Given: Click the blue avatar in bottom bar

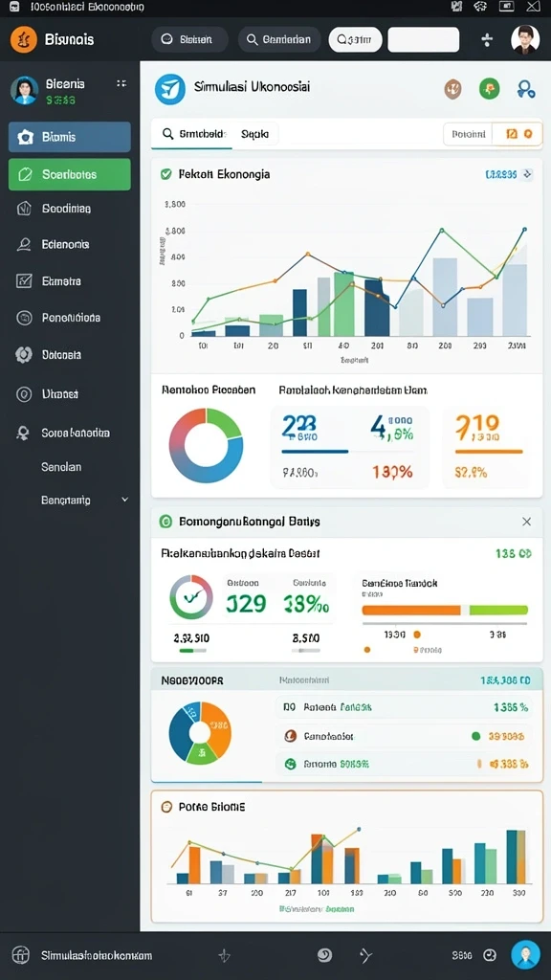Looking at the screenshot, I should (525, 955).
